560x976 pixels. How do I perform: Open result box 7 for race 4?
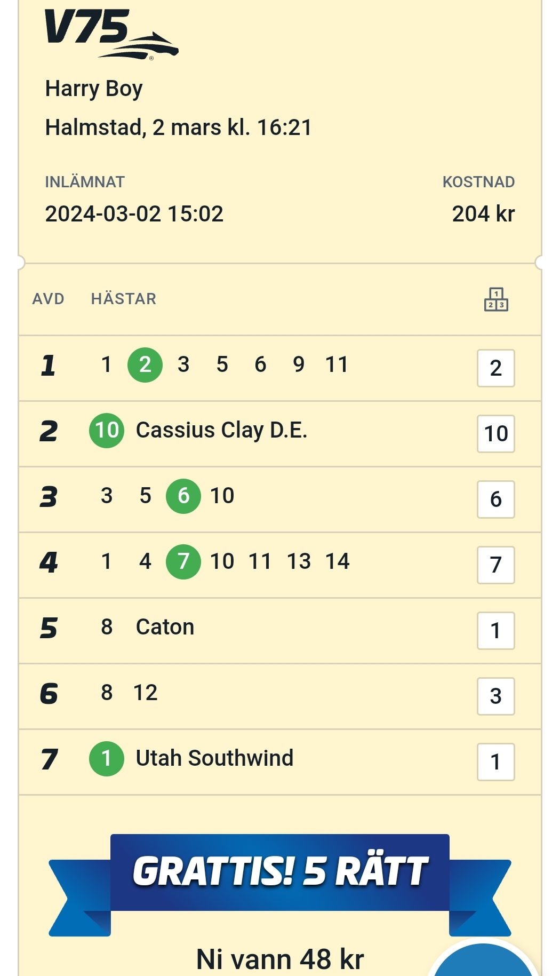coord(496,565)
